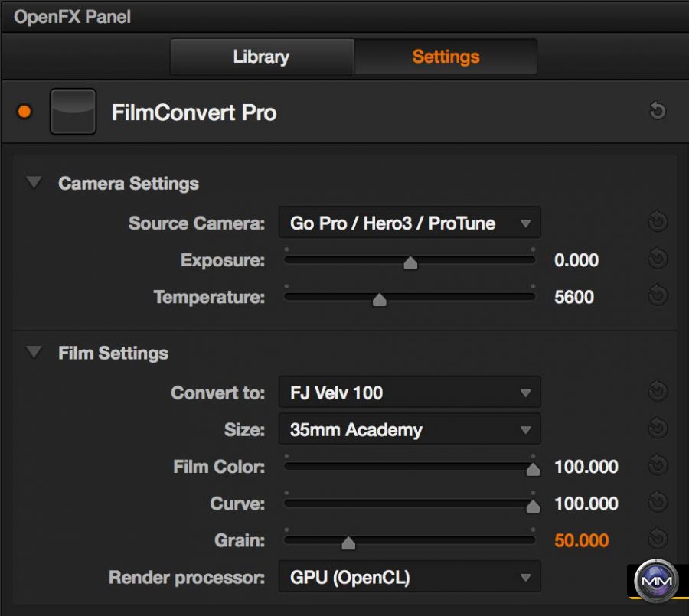Image resolution: width=689 pixels, height=616 pixels.
Task: Select the Settings tab
Action: tap(446, 57)
